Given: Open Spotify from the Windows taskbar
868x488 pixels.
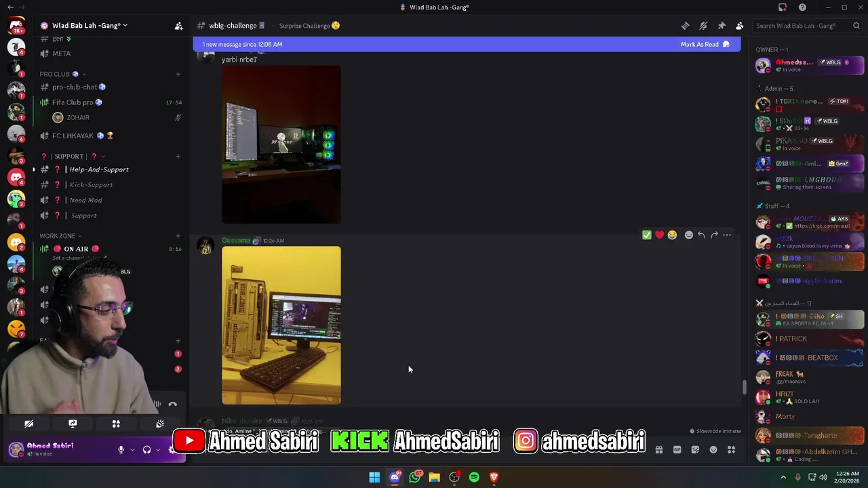Looking at the screenshot, I should (x=474, y=477).
